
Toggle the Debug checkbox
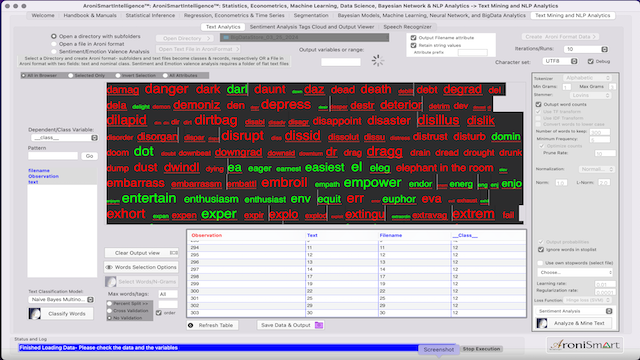pyautogui.click(x=591, y=61)
